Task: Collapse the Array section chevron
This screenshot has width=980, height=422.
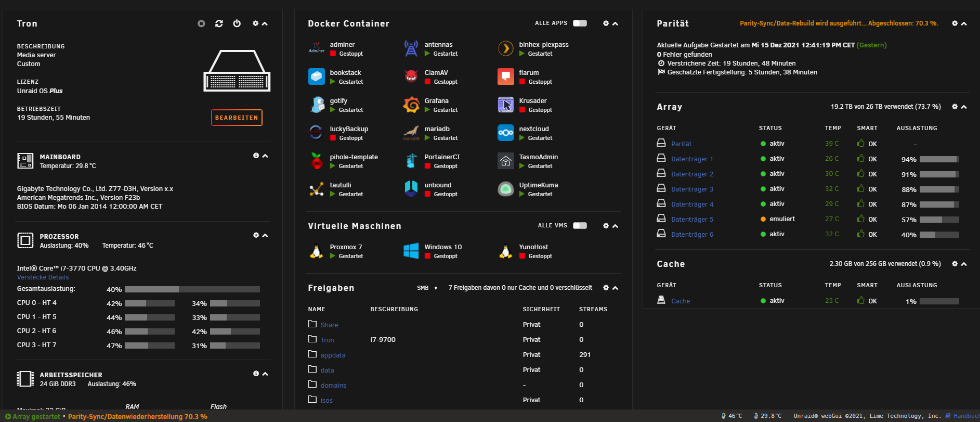Action: (964, 107)
